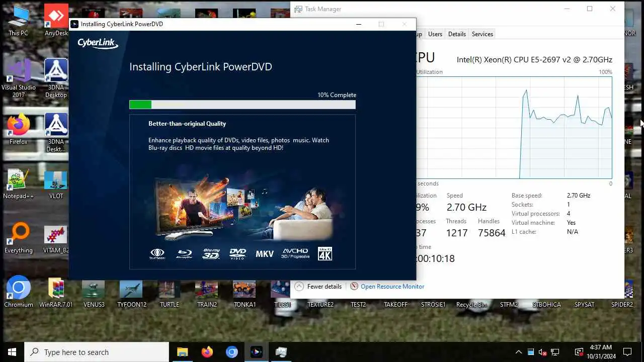Select the TAKEOFF desktop file label
The image size is (644, 362).
point(395,305)
